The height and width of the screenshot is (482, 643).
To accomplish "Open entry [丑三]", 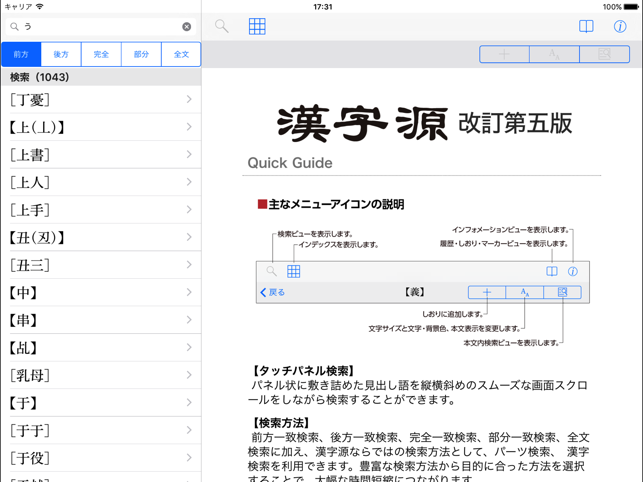I will pyautogui.click(x=101, y=265).
